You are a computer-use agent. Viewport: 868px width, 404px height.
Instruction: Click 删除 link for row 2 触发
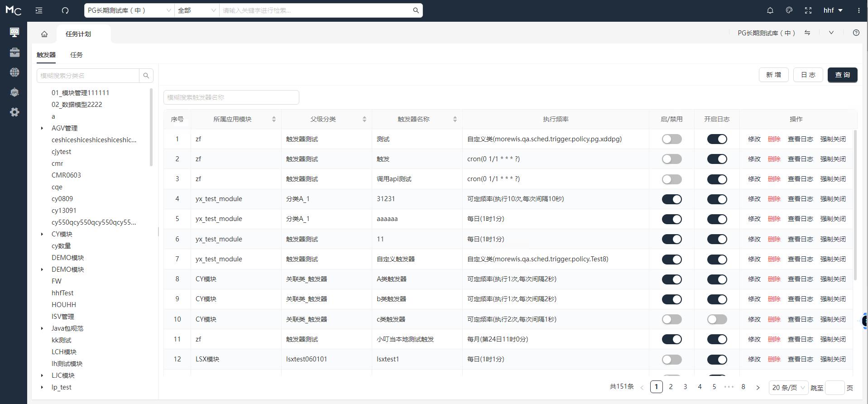[x=774, y=159]
